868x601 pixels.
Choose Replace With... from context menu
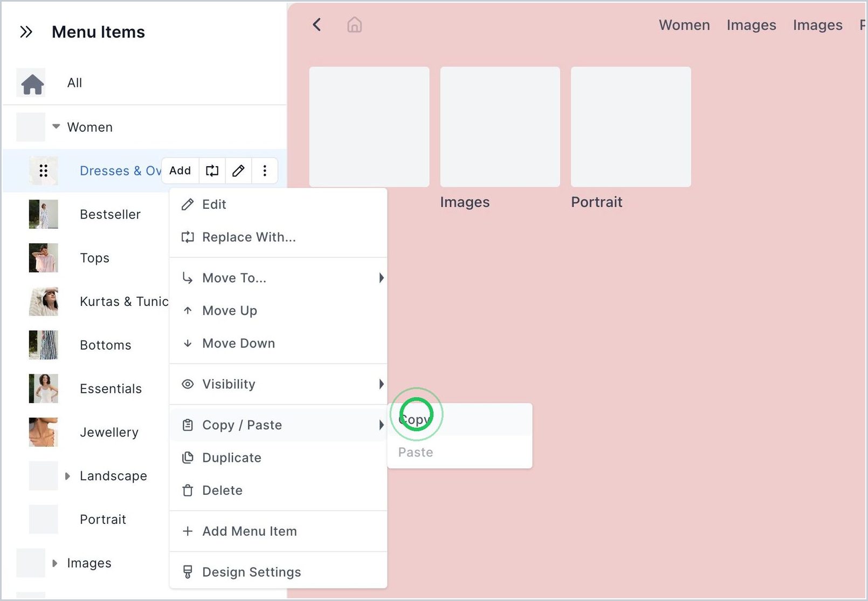(278, 237)
